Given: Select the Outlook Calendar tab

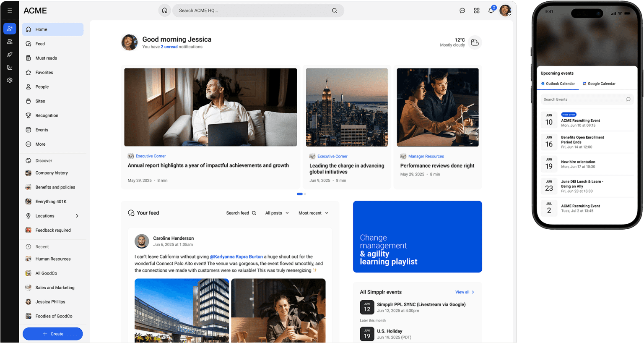Looking at the screenshot, I should pyautogui.click(x=558, y=84).
